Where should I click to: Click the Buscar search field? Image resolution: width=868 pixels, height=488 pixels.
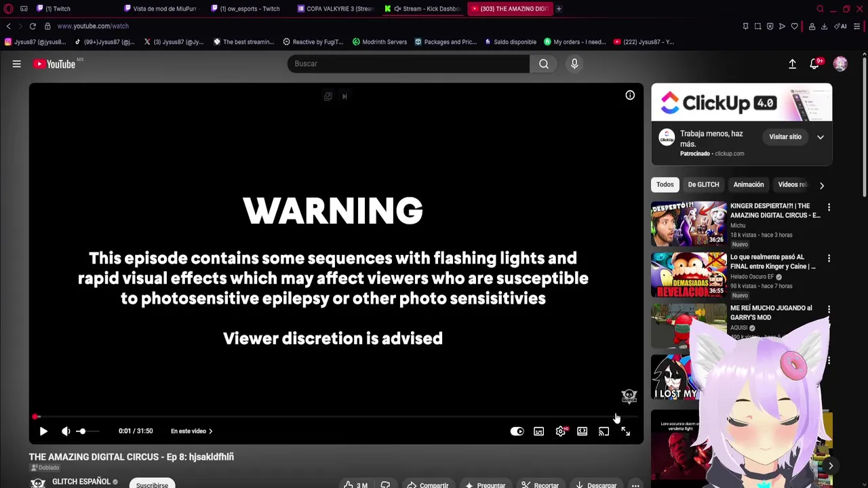(x=408, y=64)
